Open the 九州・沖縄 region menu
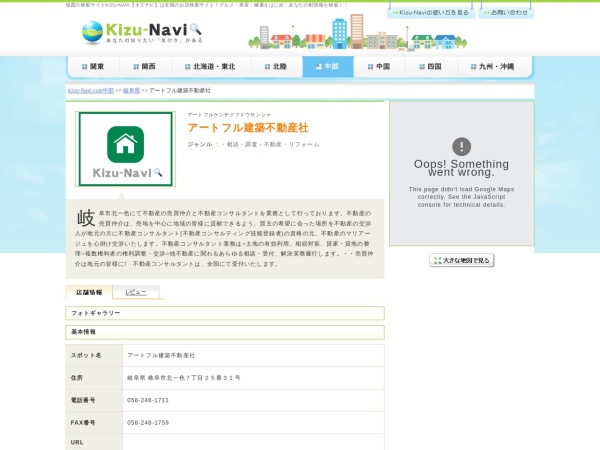This screenshot has height=450, width=600. 494,67
